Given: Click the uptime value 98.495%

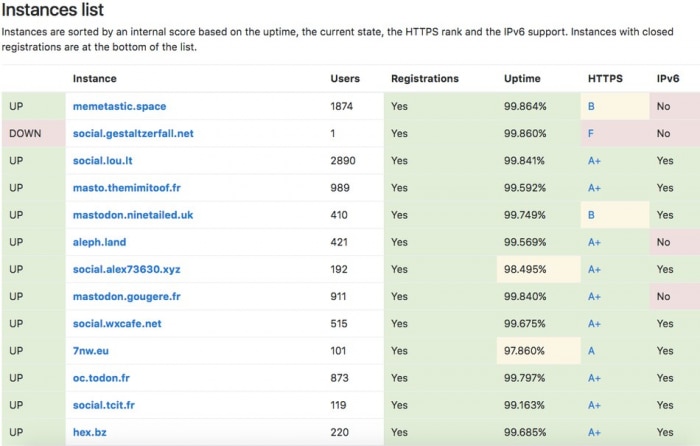Looking at the screenshot, I should coord(525,270).
